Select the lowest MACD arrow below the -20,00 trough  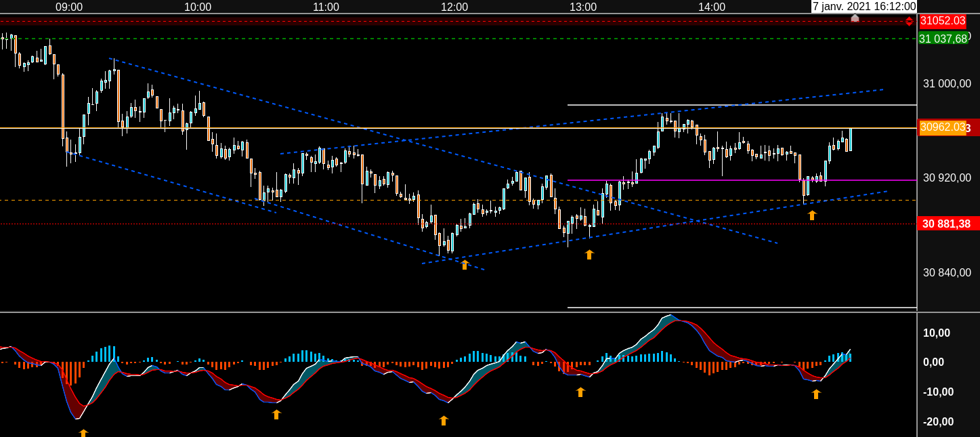click(83, 432)
